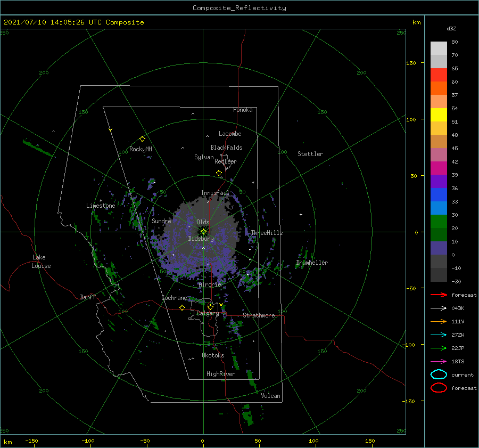
Task: Click the Ponoka label
Action: click(x=243, y=110)
